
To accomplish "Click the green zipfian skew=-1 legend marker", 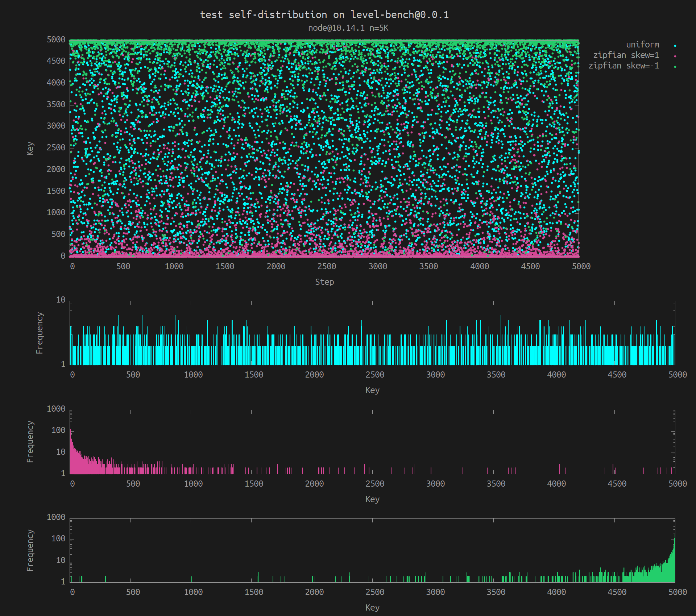I will 675,67.
